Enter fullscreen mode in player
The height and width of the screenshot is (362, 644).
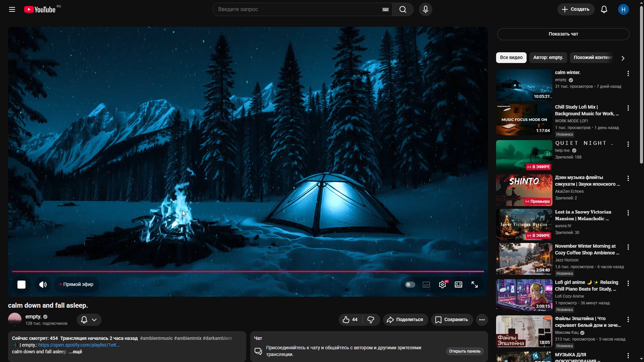tap(475, 285)
